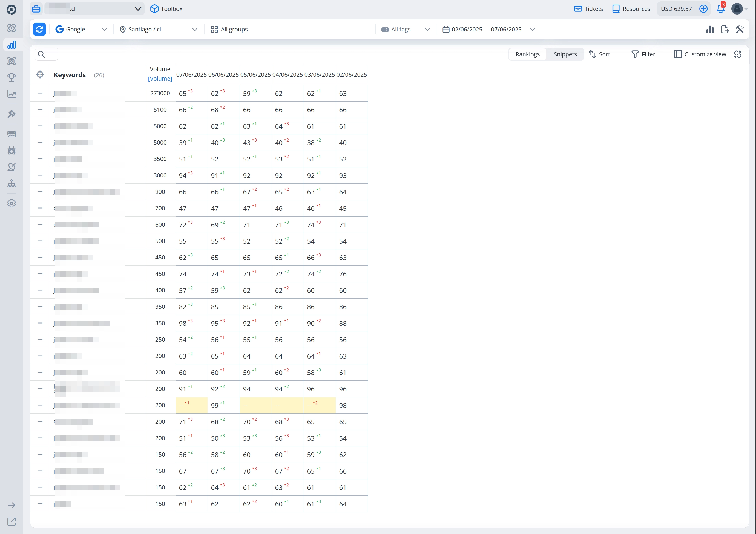756x534 pixels.
Task: Open the SERP listing sidebar icon
Action: pyautogui.click(x=12, y=134)
